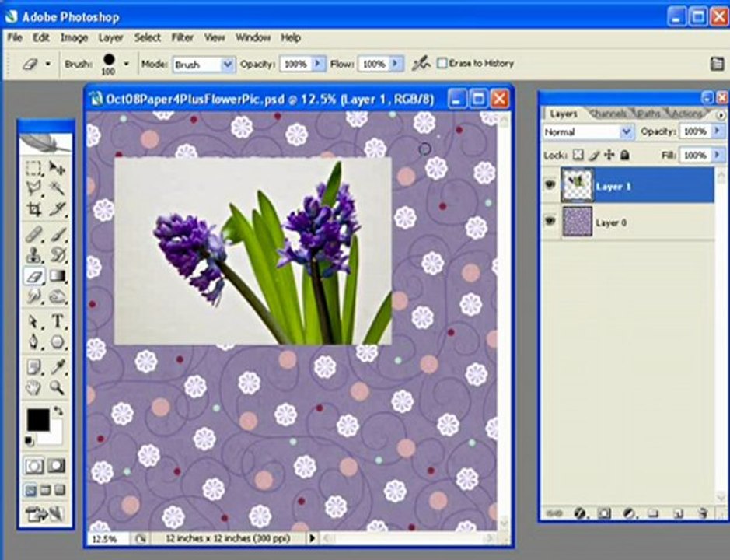Switch to Full Screen with Menu Bar
This screenshot has width=730, height=560.
click(x=45, y=490)
